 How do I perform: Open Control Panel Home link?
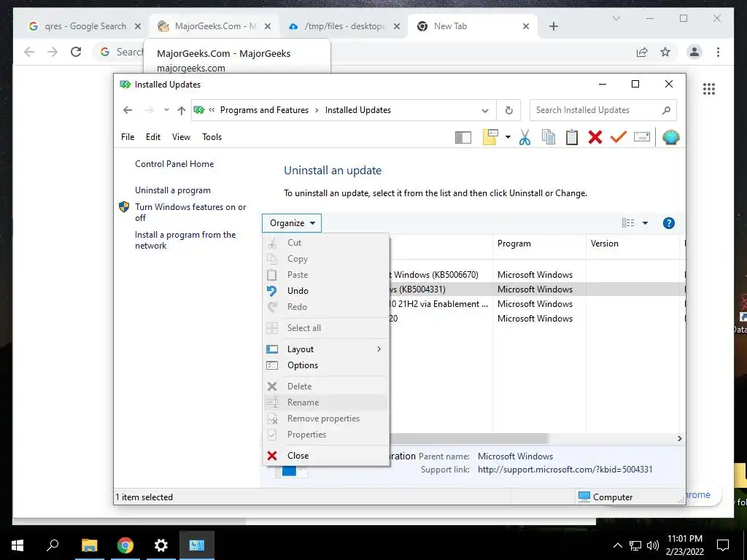pos(174,164)
